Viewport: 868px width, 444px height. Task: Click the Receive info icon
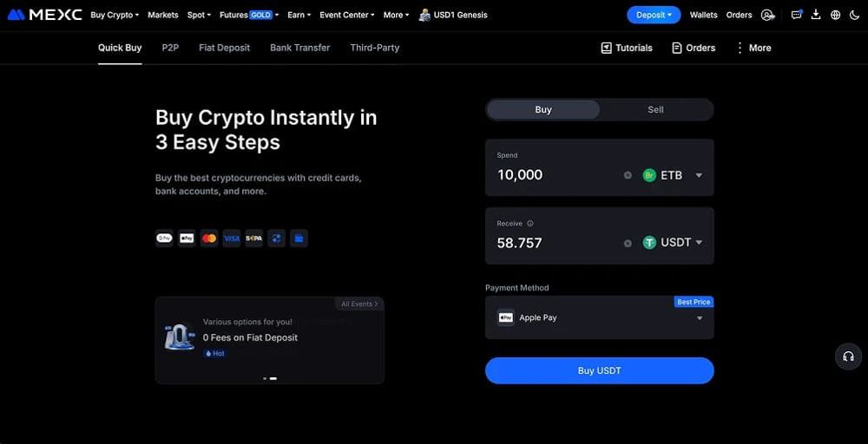pyautogui.click(x=530, y=224)
